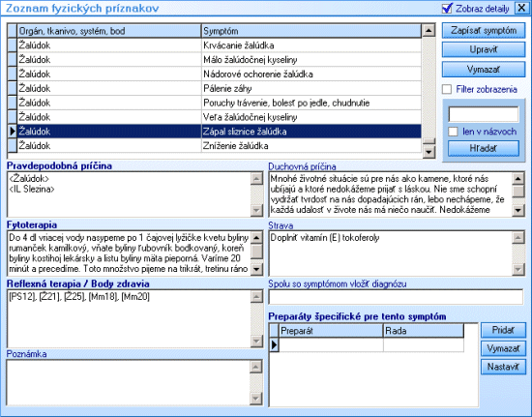Screen dimensions: 532x417
Task: Click the Duchovná príčina text area
Action: click(390, 194)
